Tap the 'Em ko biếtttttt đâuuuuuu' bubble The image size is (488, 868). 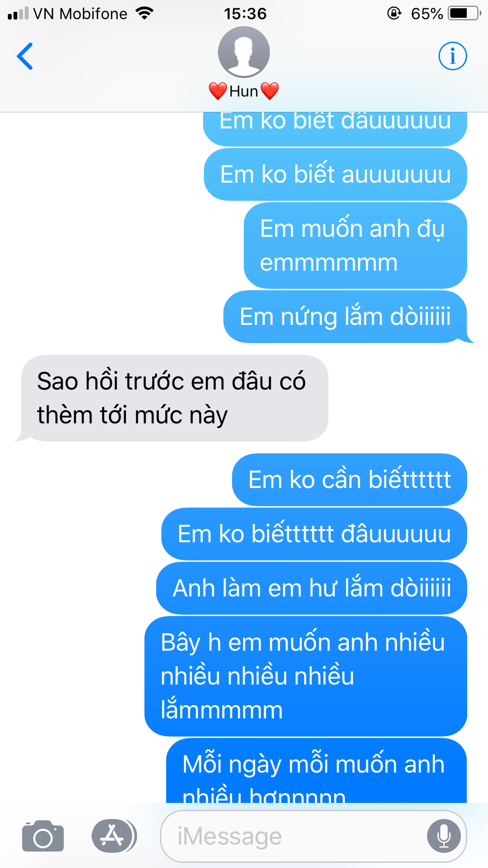314,534
